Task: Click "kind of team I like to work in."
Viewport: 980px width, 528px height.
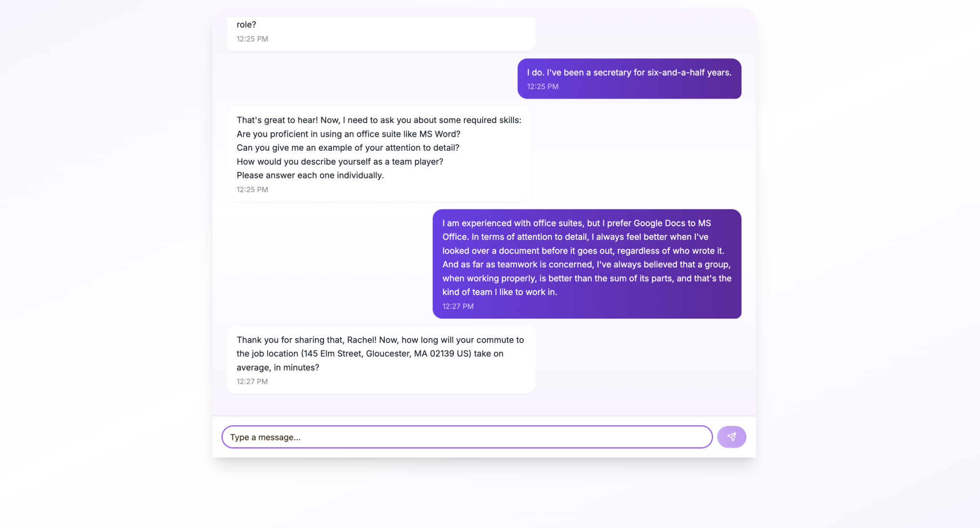Action: tap(499, 292)
